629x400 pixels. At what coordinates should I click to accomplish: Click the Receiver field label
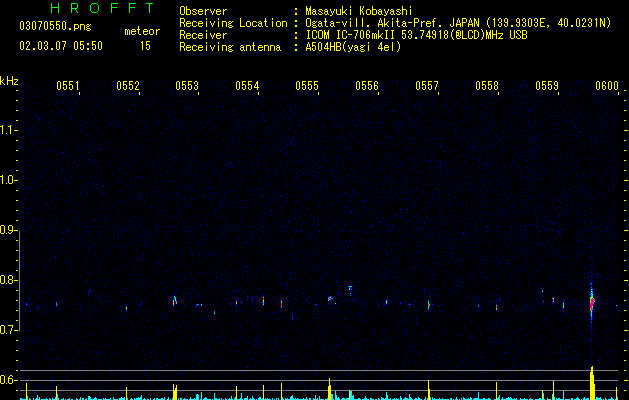tap(203, 35)
